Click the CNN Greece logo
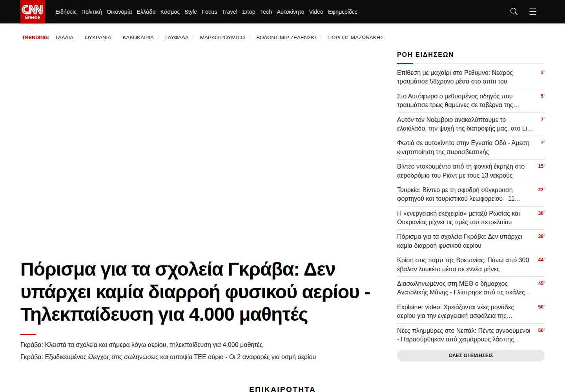The height and width of the screenshot is (392, 565). (x=33, y=12)
